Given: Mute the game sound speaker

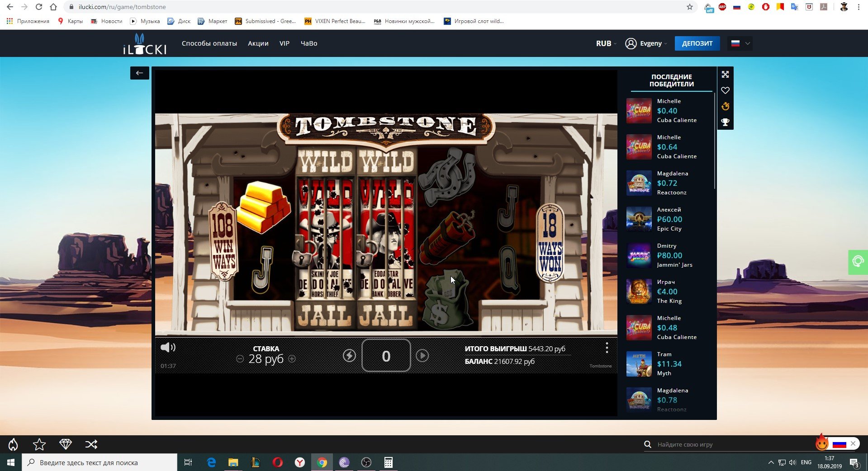Looking at the screenshot, I should (x=168, y=347).
